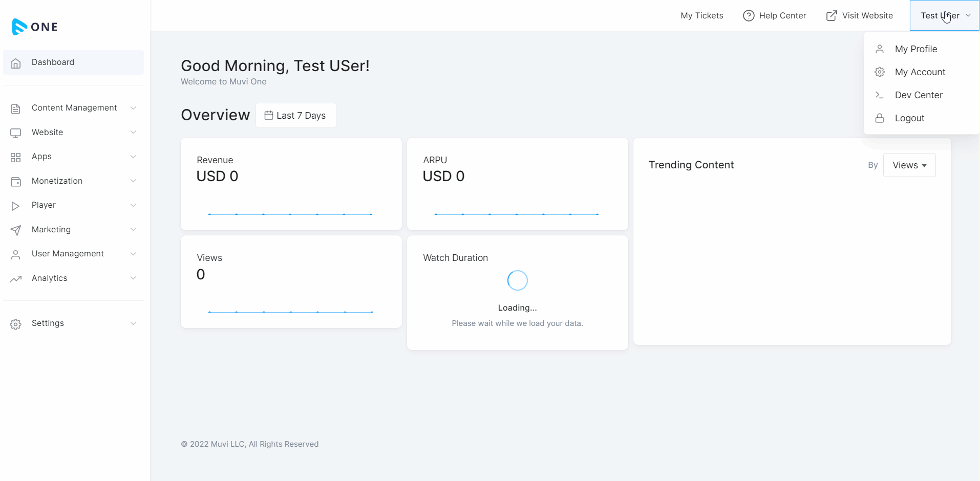Open the Views sort dropdown
Screen dimensions: 980x481
(x=909, y=165)
